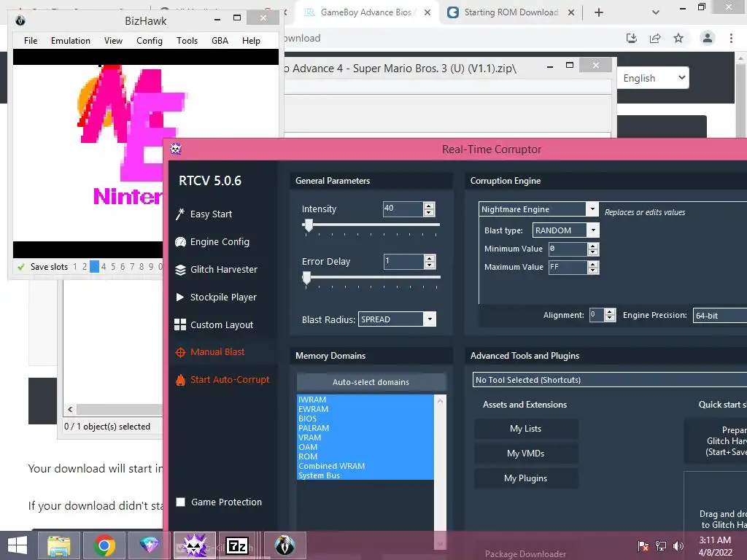The width and height of the screenshot is (747, 560).
Task: Bookmark this page with the star icon
Action: click(x=678, y=38)
